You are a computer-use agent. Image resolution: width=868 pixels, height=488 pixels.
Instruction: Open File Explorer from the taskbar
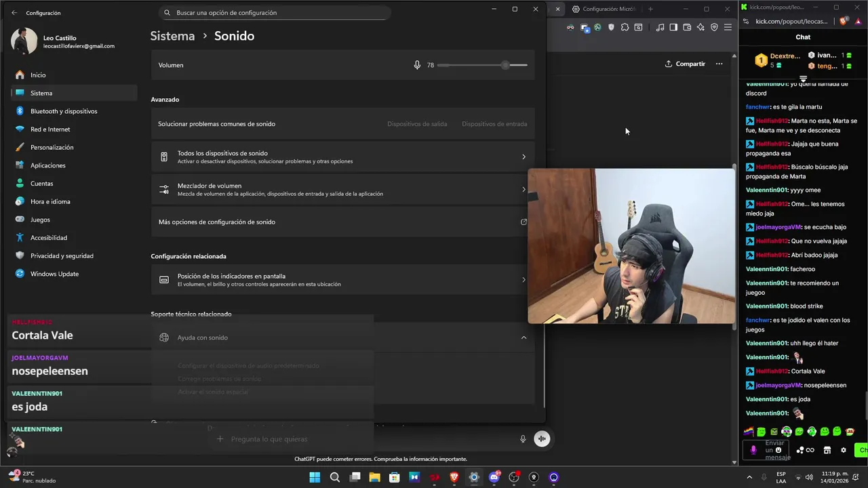click(x=374, y=477)
